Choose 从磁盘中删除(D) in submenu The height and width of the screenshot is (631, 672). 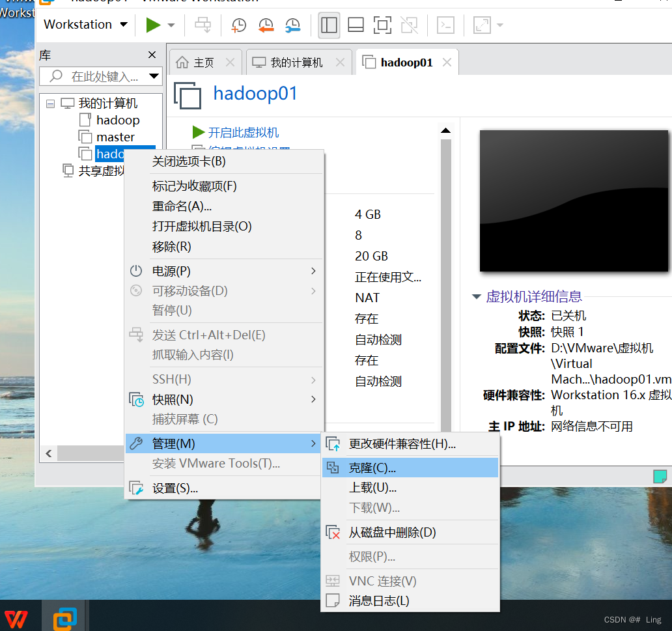(x=410, y=533)
